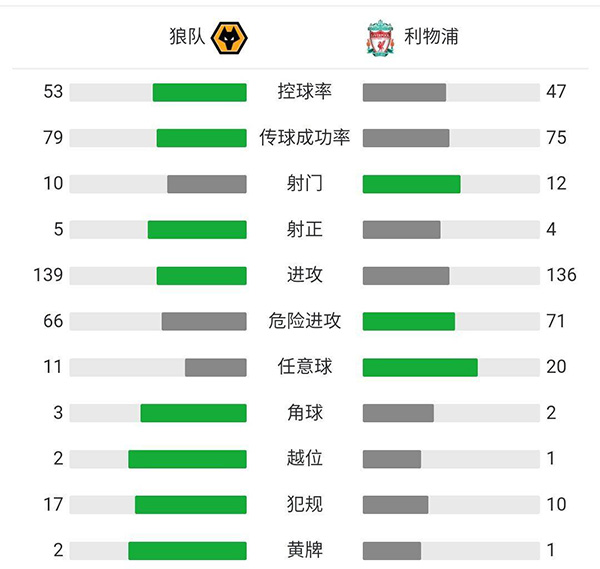Viewport: 600px width, 569px height.
Task: Click the 控球率 stat label
Action: point(304,92)
